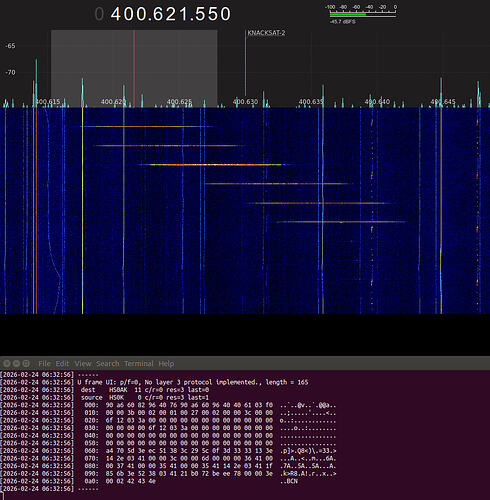Open the terminal Help menu
Image resolution: width=490 pixels, height=500 pixels.
166,364
